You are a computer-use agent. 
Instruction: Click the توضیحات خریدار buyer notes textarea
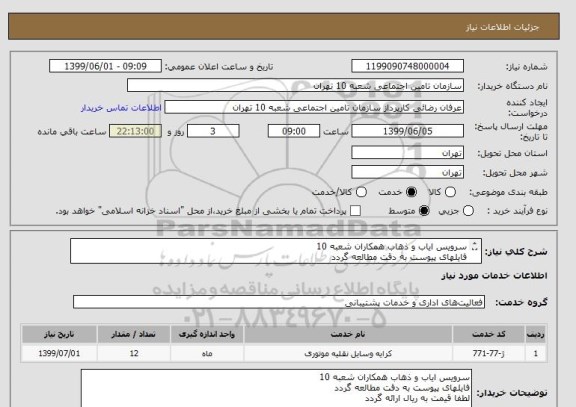coord(276,388)
